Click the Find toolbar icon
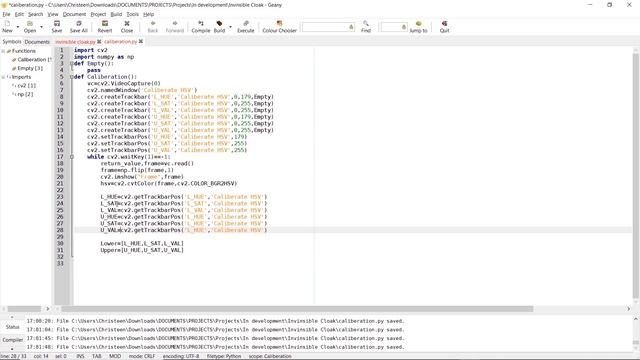 tap(366, 27)
